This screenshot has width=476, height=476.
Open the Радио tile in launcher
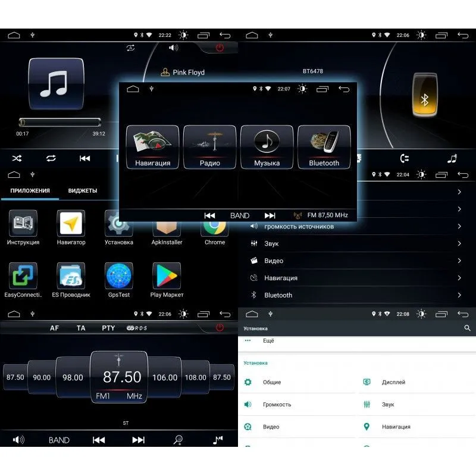209,148
